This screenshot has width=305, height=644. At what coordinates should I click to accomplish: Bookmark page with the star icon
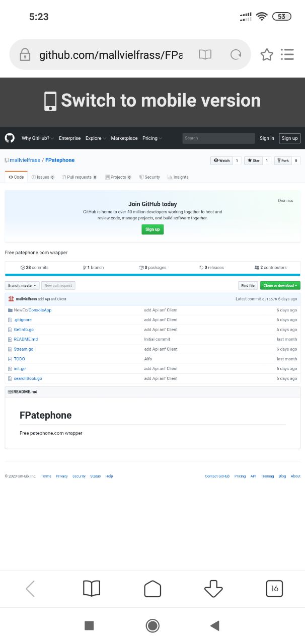click(267, 55)
